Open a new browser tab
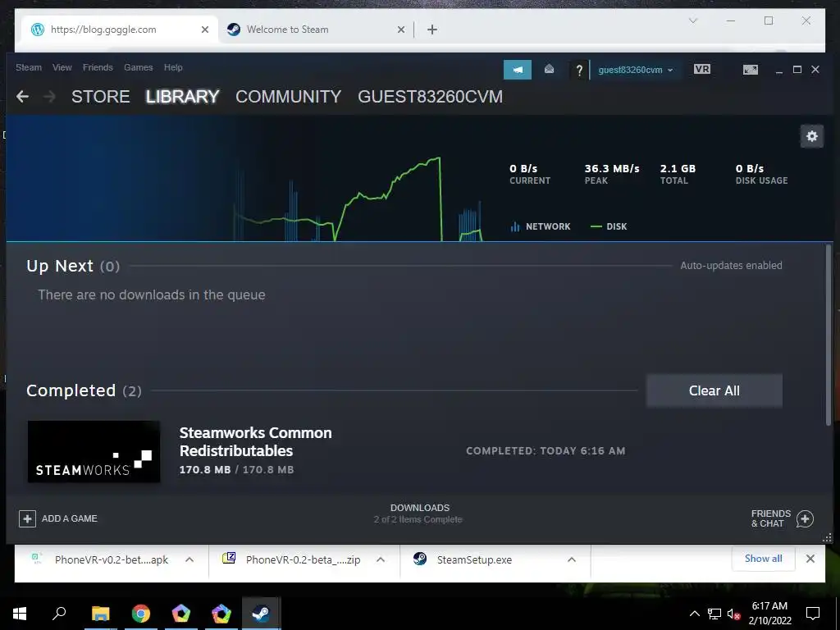 [x=432, y=30]
